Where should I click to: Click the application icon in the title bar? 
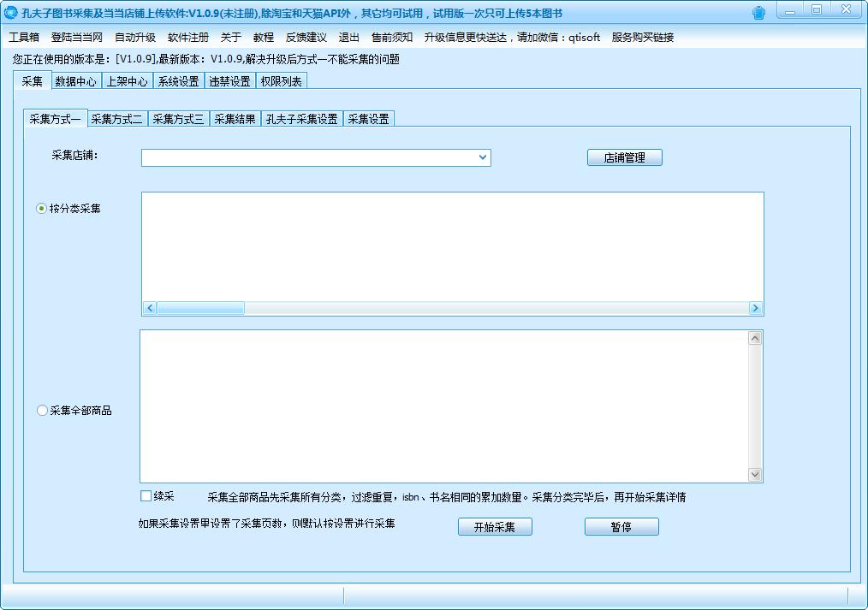[x=13, y=9]
